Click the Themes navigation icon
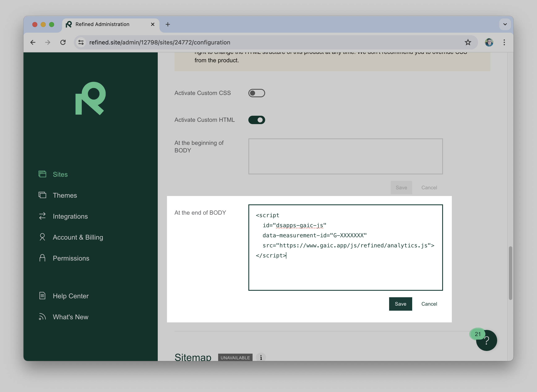Image resolution: width=537 pixels, height=392 pixels. (42, 195)
